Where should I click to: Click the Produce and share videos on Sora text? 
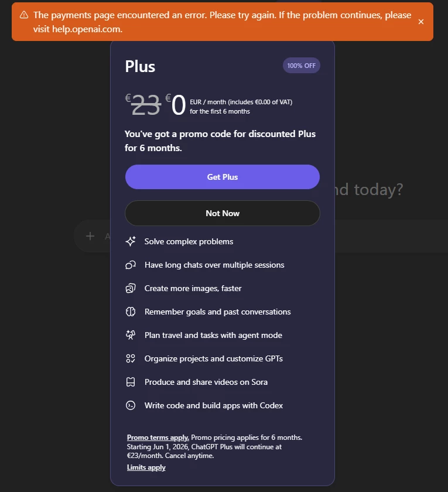pos(206,382)
